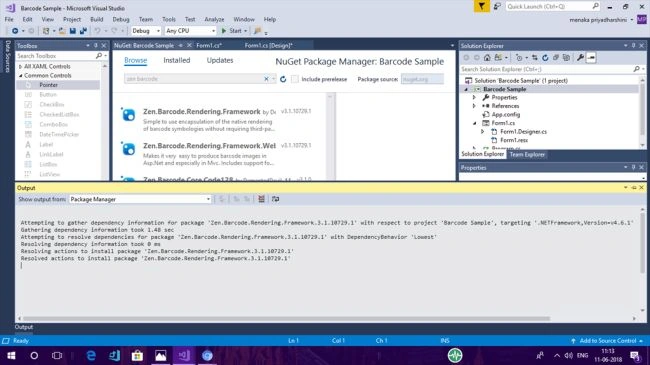Open the Debug configuration dropdown
Screen dimensions: 650x365
pyautogui.click(x=146, y=31)
